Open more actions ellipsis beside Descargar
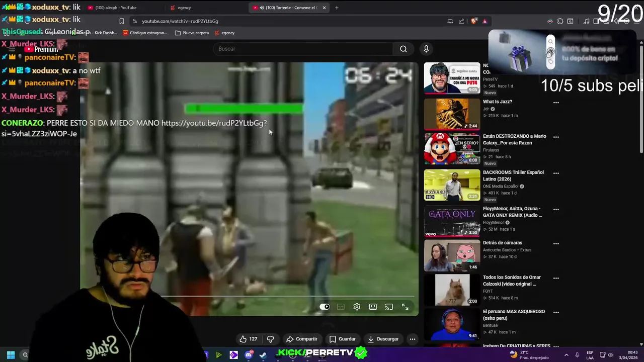Viewport: 644px width, 362px height. pos(413,339)
